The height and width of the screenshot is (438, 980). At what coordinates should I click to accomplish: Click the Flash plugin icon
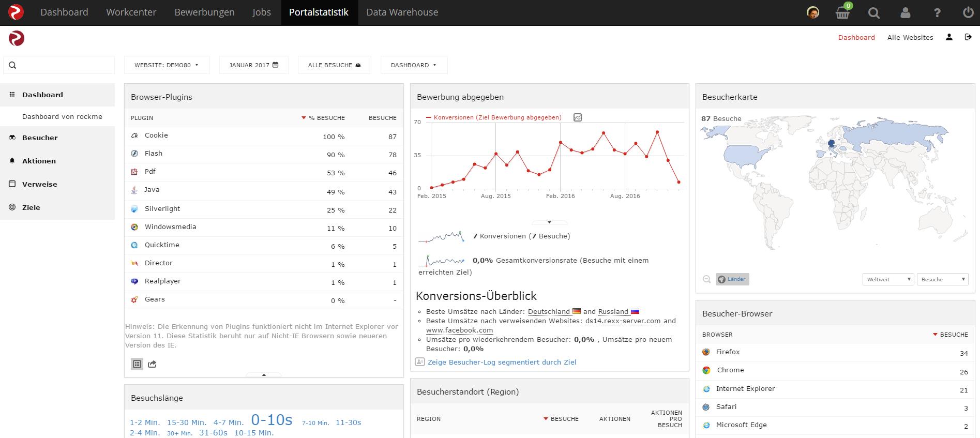coord(134,154)
